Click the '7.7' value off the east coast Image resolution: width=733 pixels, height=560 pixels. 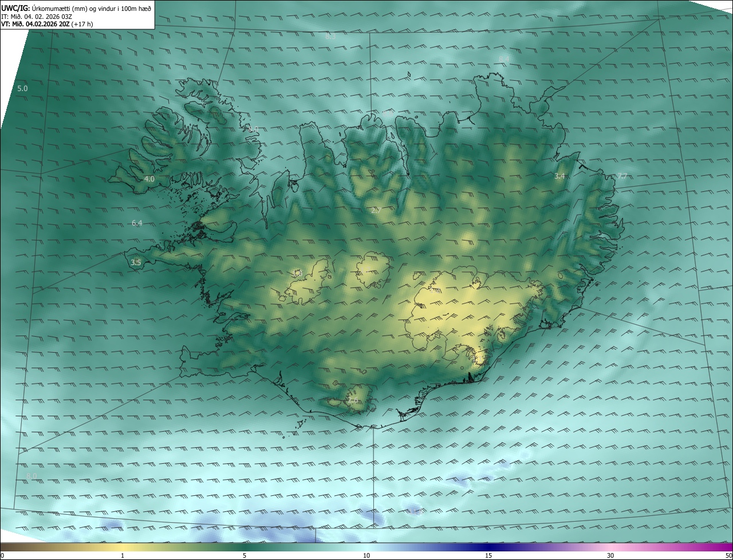(x=622, y=176)
